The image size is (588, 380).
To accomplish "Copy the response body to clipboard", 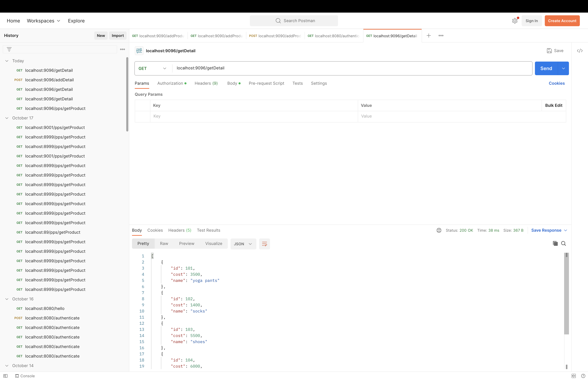I will click(555, 243).
